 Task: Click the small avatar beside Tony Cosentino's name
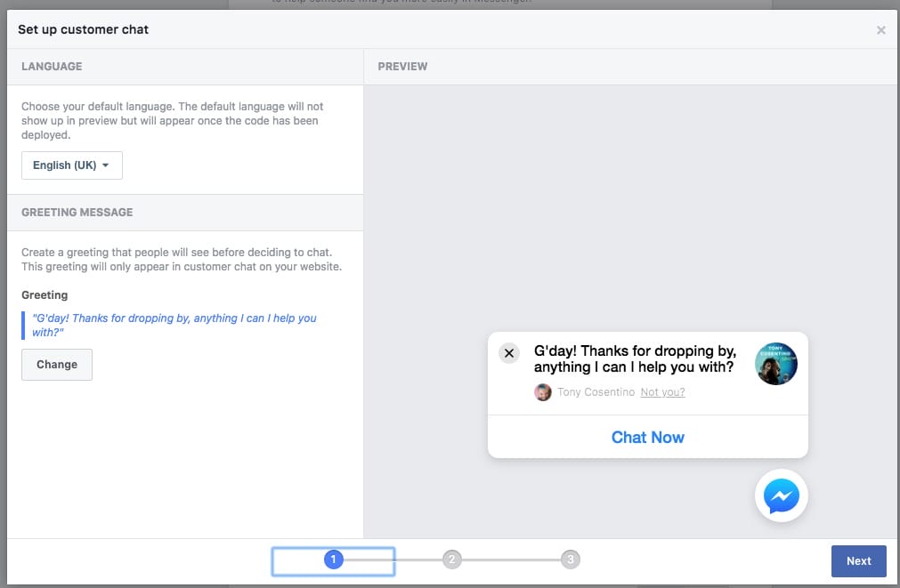click(x=543, y=391)
